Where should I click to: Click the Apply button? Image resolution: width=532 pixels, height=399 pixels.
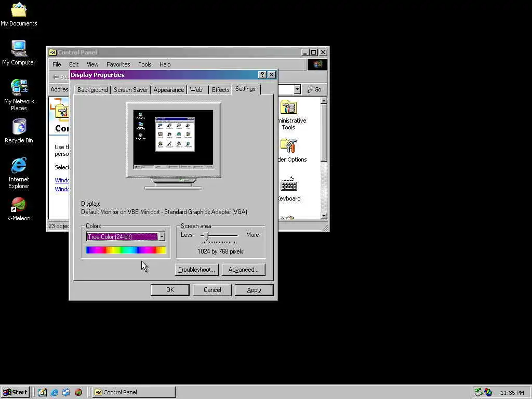254,290
